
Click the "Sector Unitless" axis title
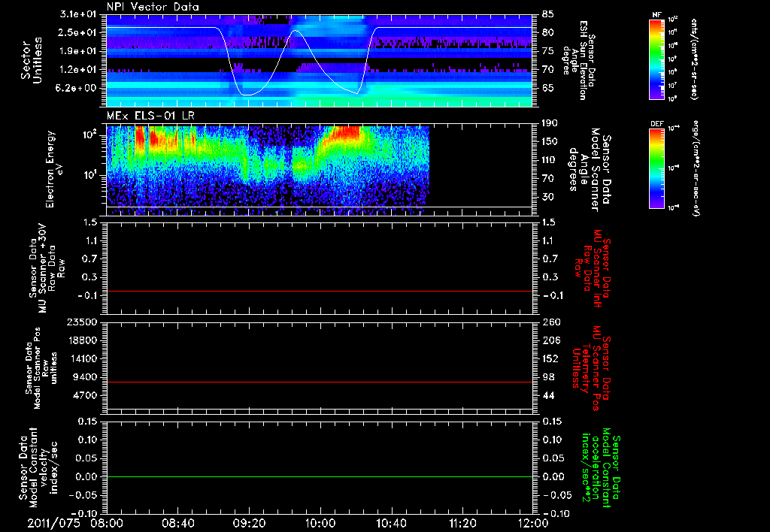(x=32, y=60)
